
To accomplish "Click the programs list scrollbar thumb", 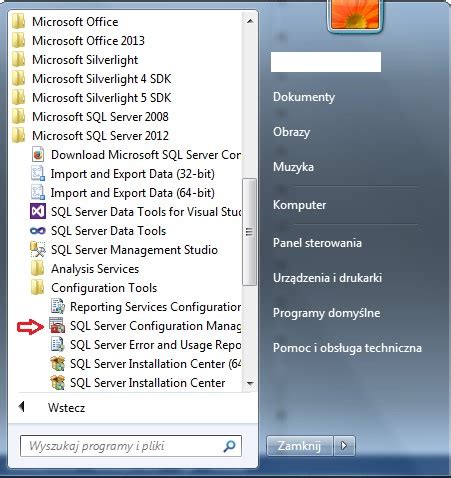I will coord(249,232).
